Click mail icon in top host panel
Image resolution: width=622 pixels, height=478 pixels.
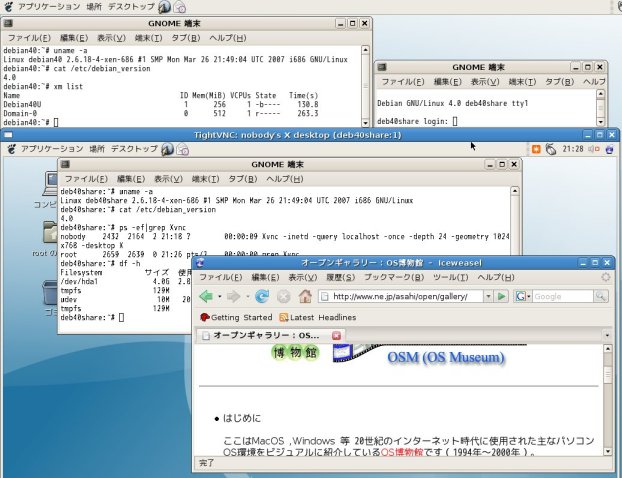(x=179, y=7)
